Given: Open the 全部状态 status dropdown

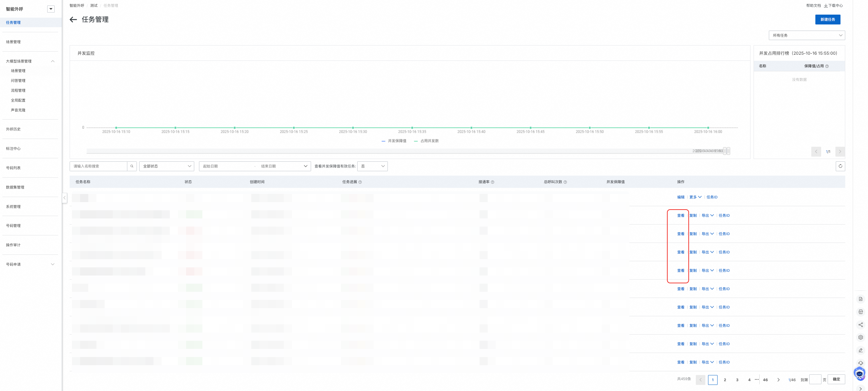Looking at the screenshot, I should coord(166,166).
